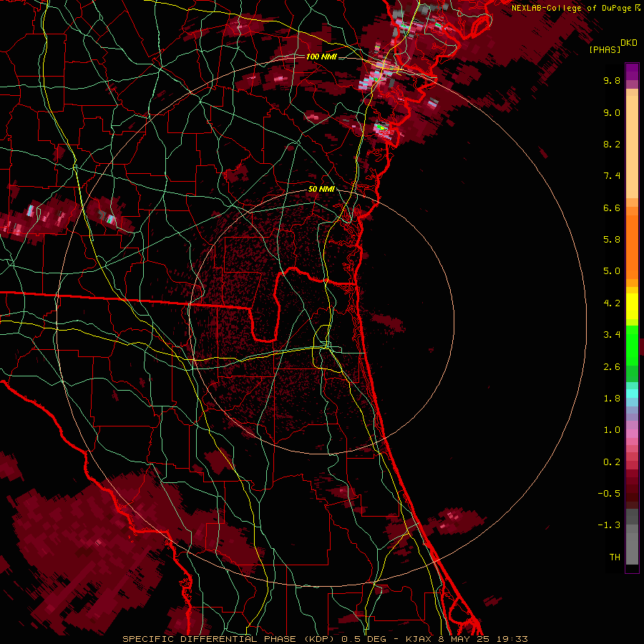This screenshot has width=644, height=644.
Task: Click the 7.4 scale value
Action: click(x=612, y=176)
